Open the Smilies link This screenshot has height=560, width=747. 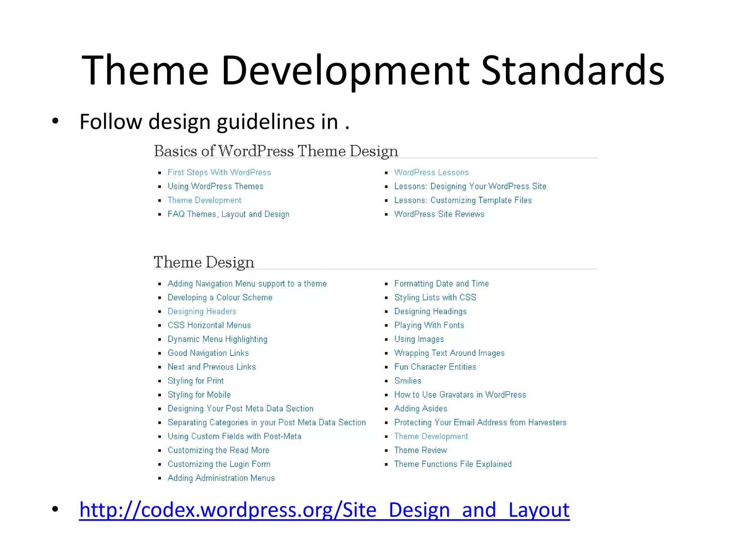click(408, 381)
